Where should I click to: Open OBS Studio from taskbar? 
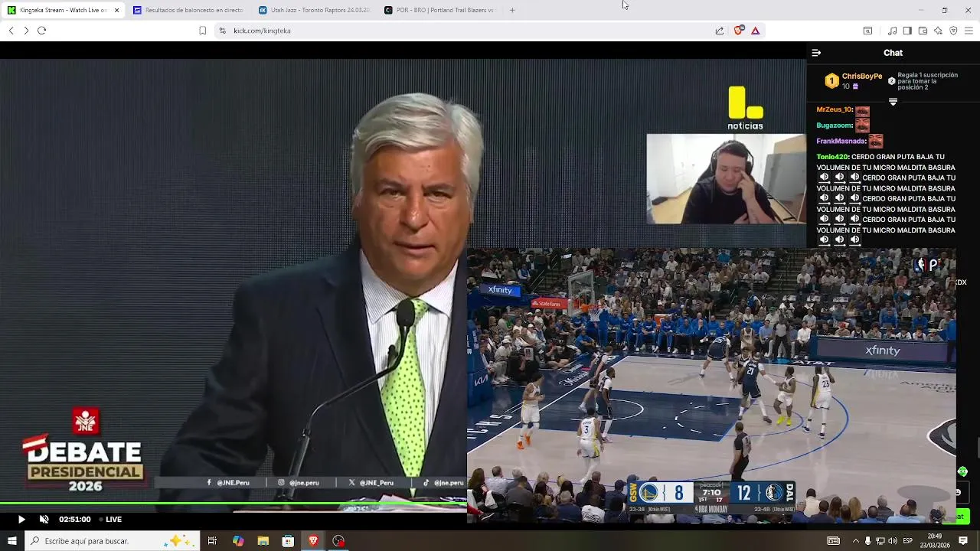tap(338, 541)
